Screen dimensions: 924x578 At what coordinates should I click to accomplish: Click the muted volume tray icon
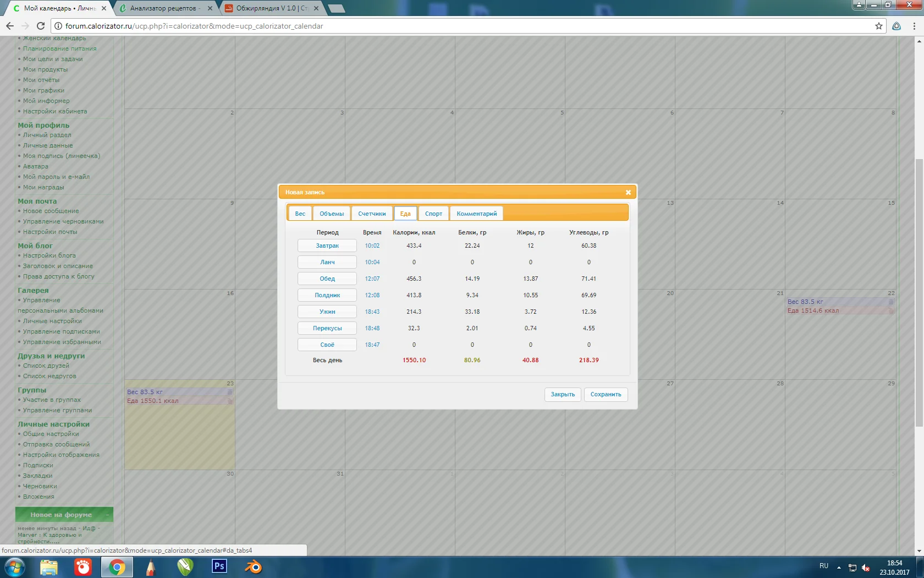(x=866, y=568)
